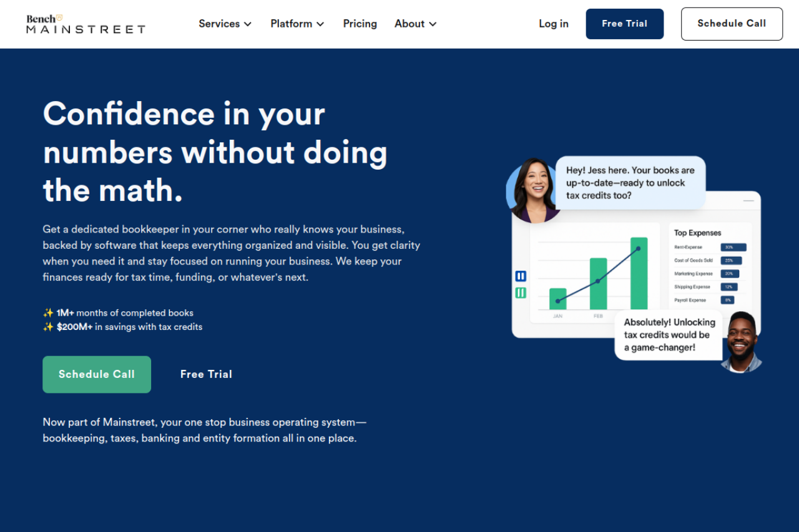Click "$200M+ in savings with tax credits" text
This screenshot has width=799, height=532.
pos(129,327)
